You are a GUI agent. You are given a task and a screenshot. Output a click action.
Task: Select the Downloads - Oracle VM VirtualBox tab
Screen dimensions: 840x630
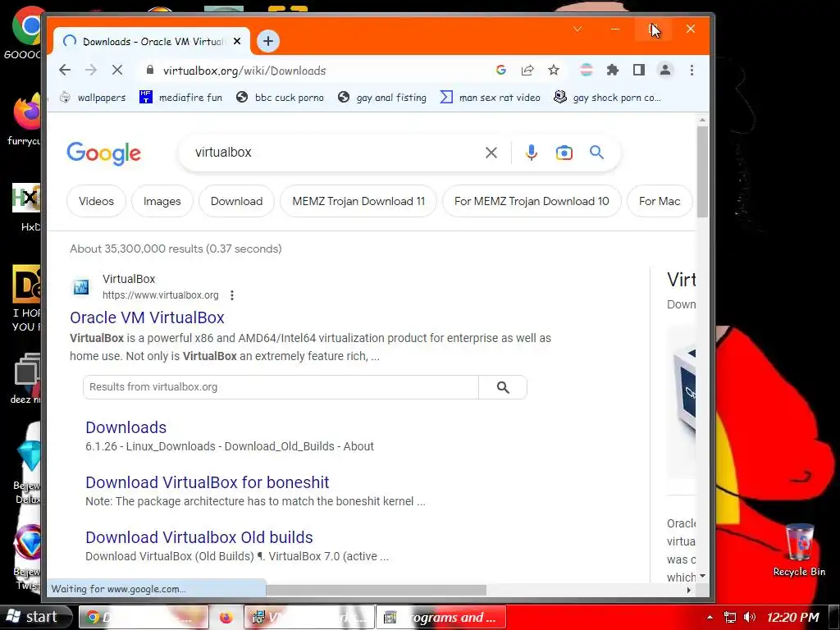(152, 41)
